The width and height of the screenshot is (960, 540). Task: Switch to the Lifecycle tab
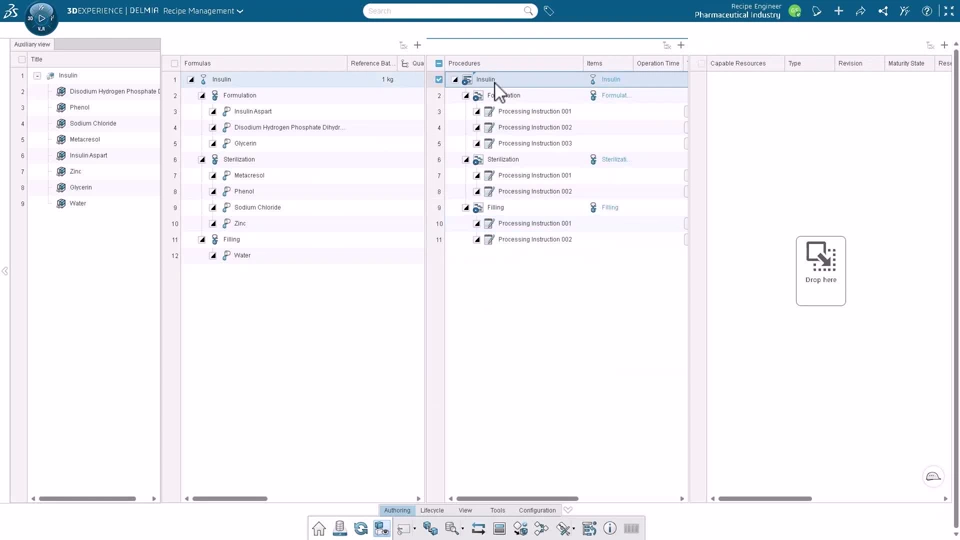432,510
